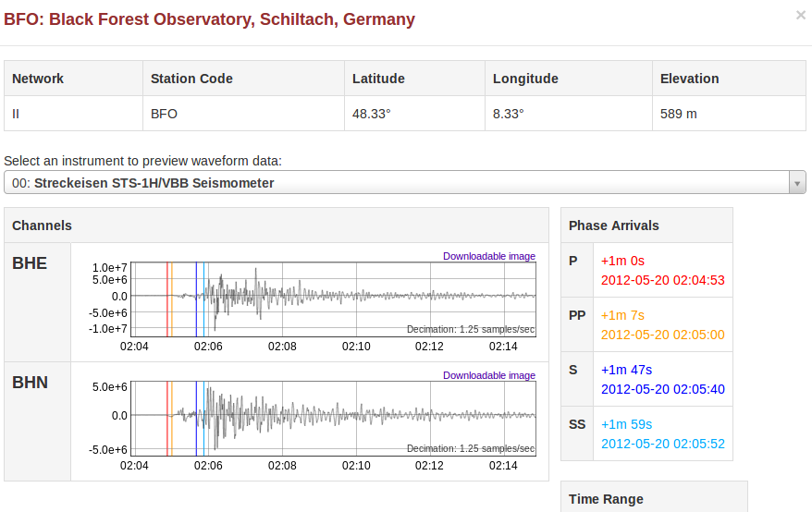This screenshot has height=512, width=812.
Task: Click the BHE channel label
Action: tap(30, 264)
